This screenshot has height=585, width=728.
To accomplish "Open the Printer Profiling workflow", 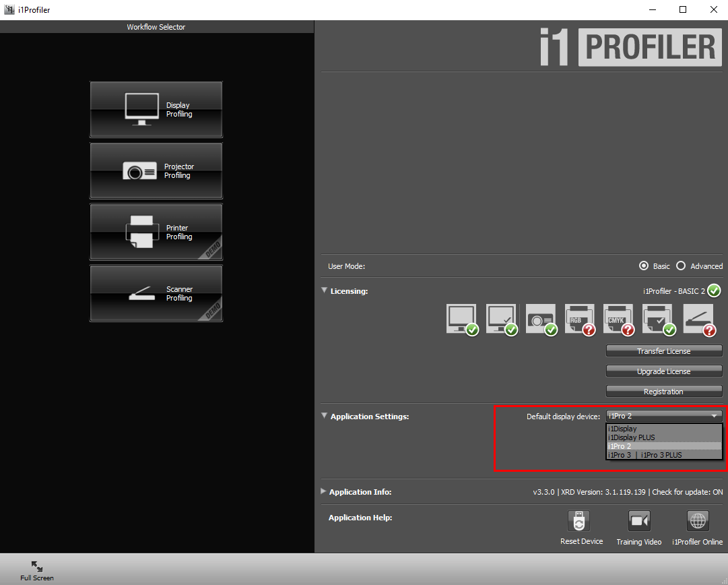I will (156, 232).
